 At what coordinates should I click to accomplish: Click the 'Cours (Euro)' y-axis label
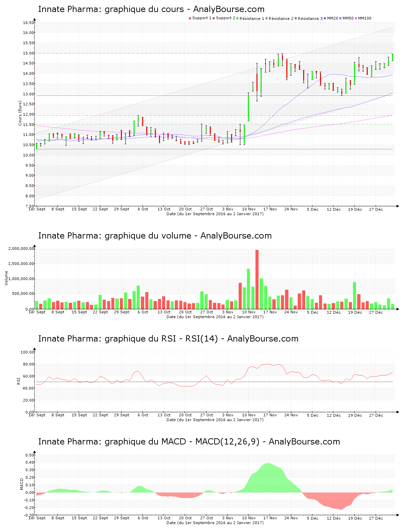[x=20, y=113]
